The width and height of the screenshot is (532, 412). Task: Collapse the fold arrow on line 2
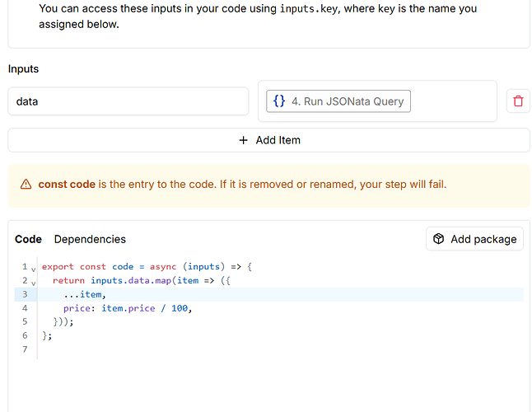click(33, 282)
